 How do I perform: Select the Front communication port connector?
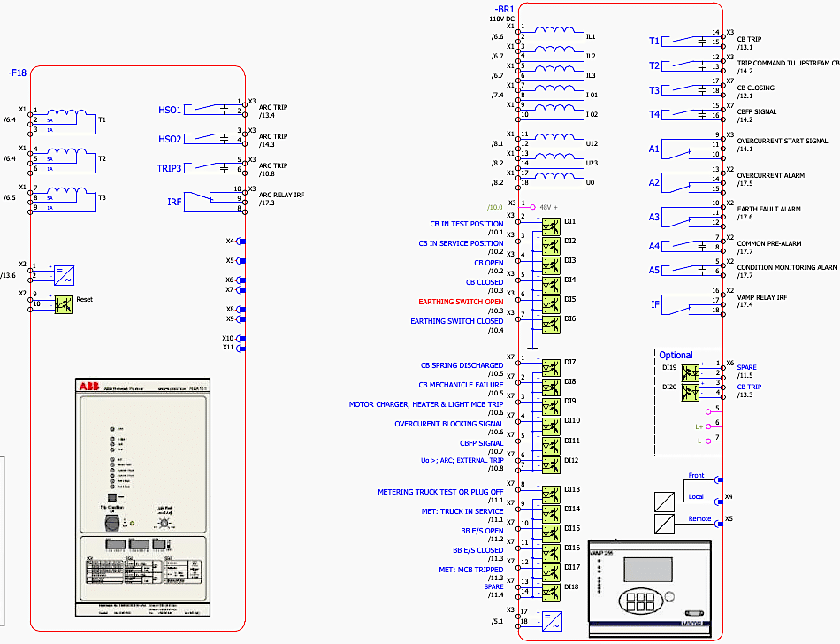click(x=720, y=480)
